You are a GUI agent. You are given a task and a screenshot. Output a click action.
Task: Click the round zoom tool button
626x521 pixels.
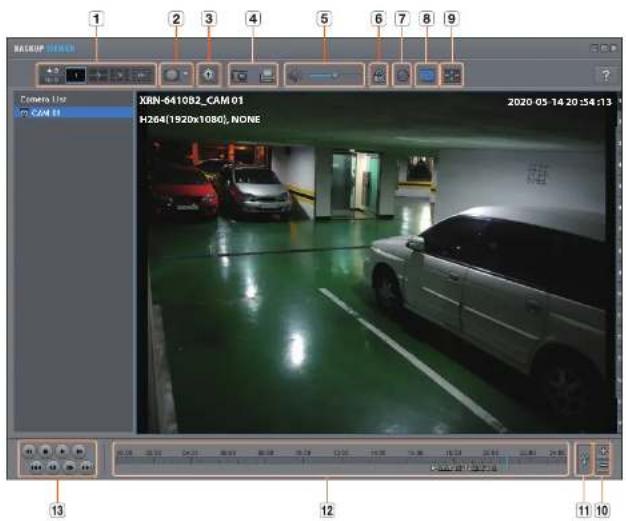pyautogui.click(x=172, y=75)
